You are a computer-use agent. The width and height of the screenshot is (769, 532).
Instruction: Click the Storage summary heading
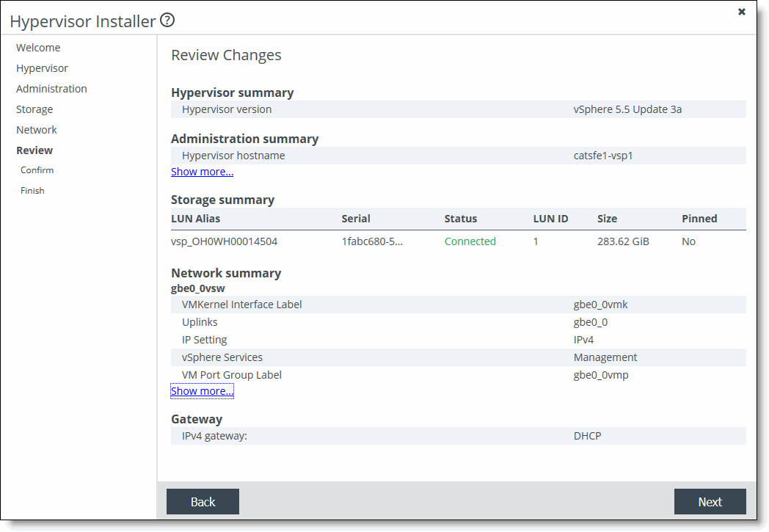point(222,200)
